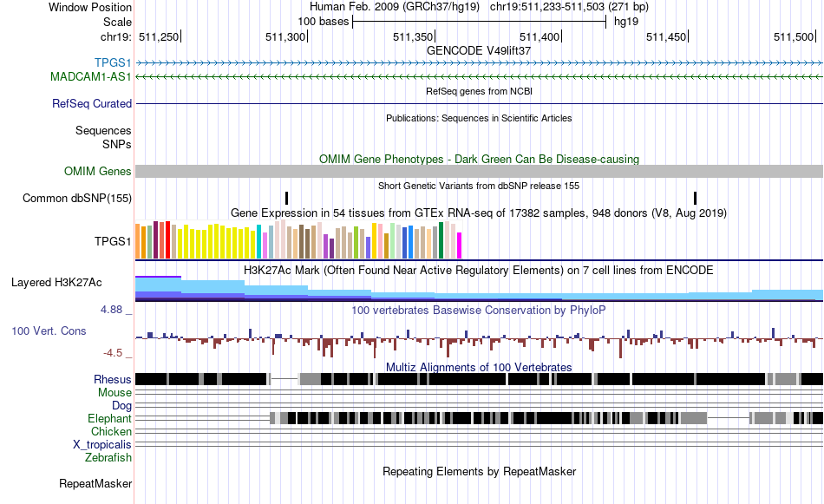The image size is (824, 504).
Task: Click the RefSeq Curated transcript line
Action: point(479,103)
